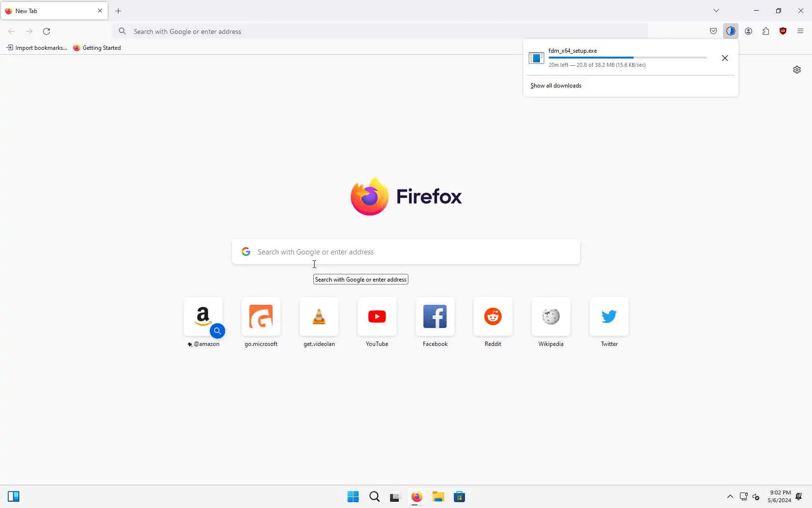Viewport: 812px width, 508px height.
Task: Click the Google G icon in search box
Action: 246,252
